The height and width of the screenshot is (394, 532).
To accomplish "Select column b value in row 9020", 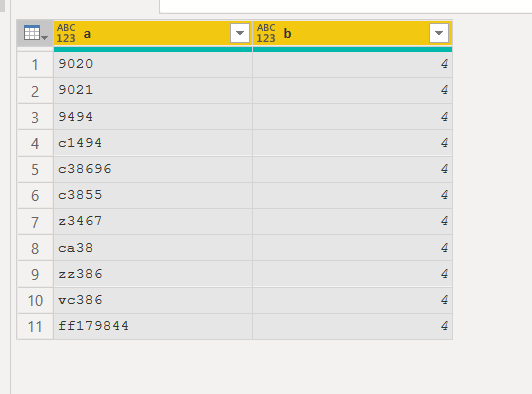I will coord(353,64).
